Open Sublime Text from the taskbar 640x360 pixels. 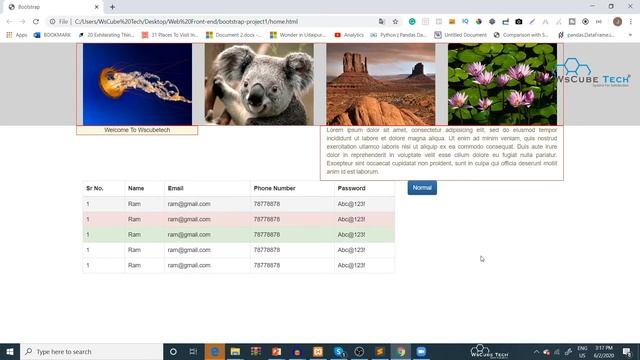point(380,351)
